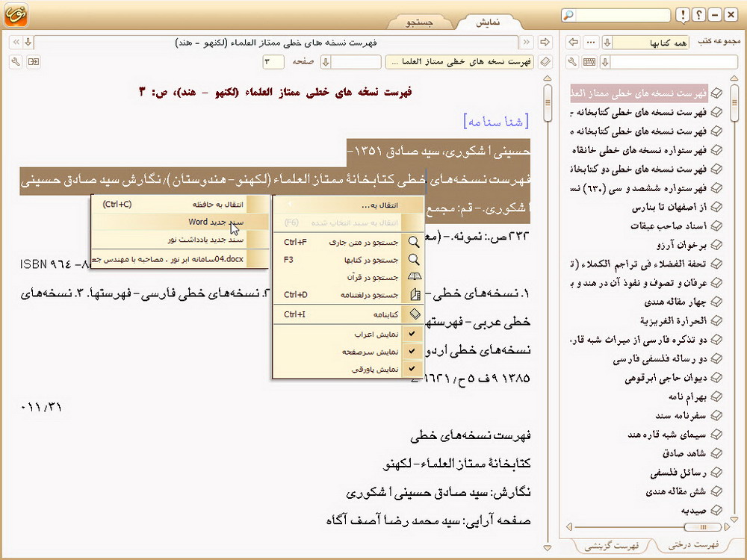Click the [شناسنامه] link
Screen dimensions: 747x560
click(496, 122)
